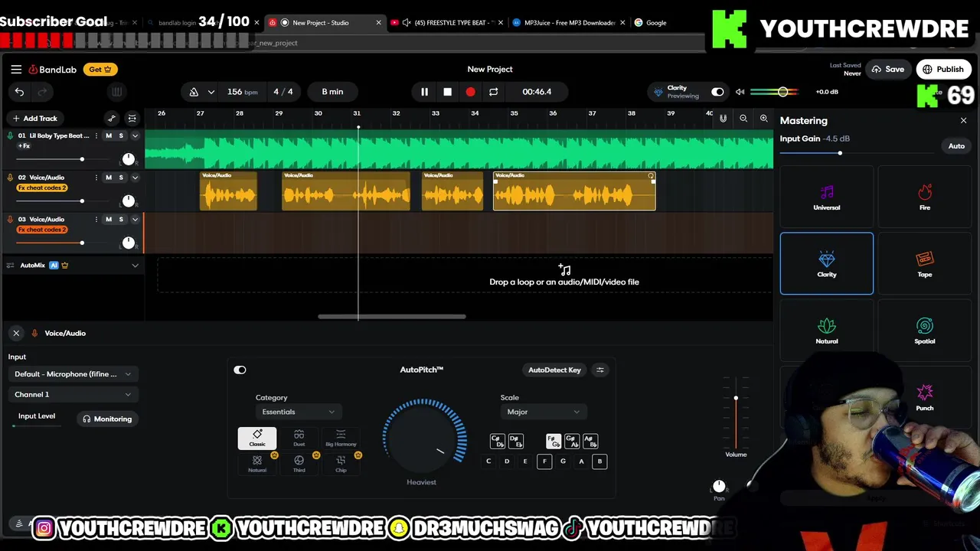Expand the AutoMix row
This screenshot has width=980, height=551.
click(x=135, y=266)
